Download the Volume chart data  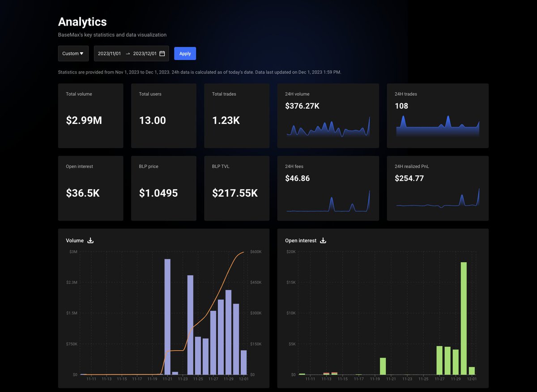[90, 241]
